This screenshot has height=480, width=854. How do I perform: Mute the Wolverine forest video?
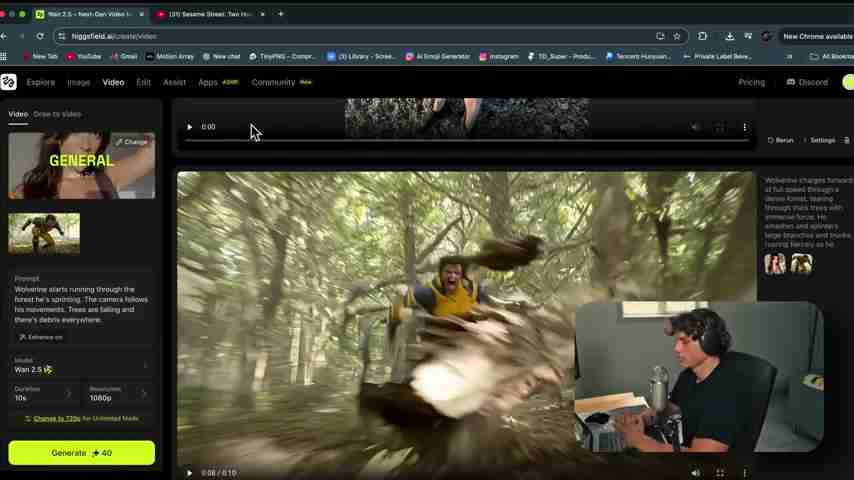point(695,473)
